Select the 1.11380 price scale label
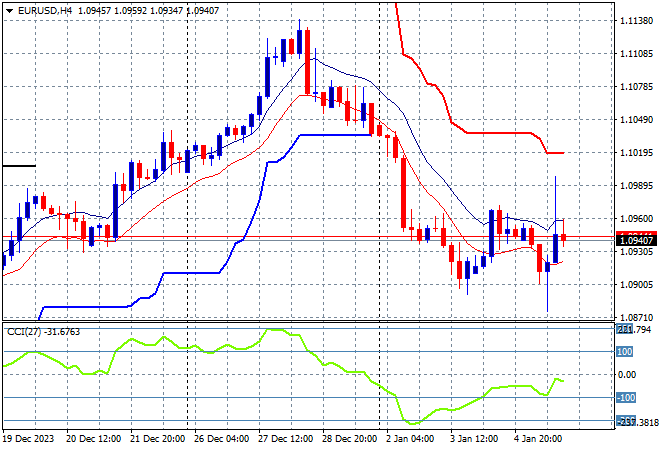The height and width of the screenshot is (450, 660). pos(636,21)
